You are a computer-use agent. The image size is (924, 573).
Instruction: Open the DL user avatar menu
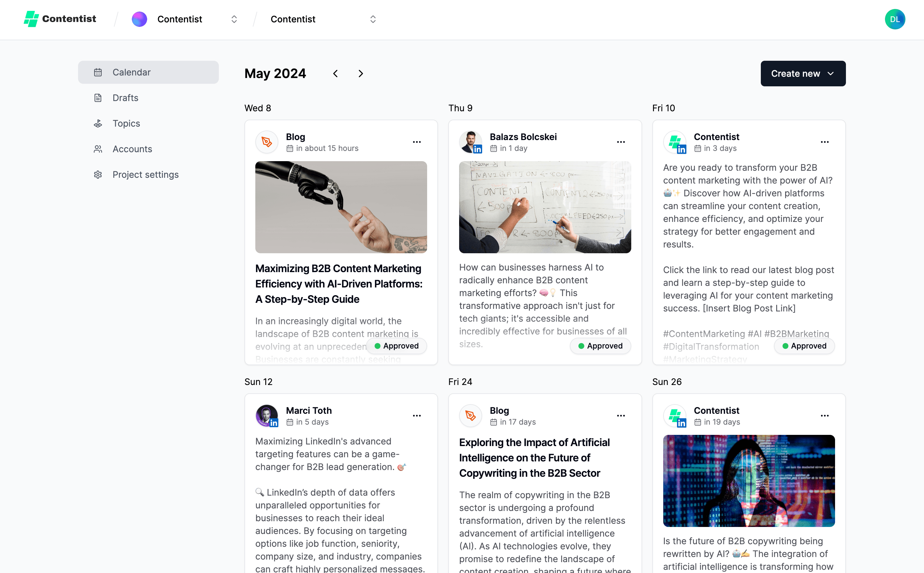895,19
